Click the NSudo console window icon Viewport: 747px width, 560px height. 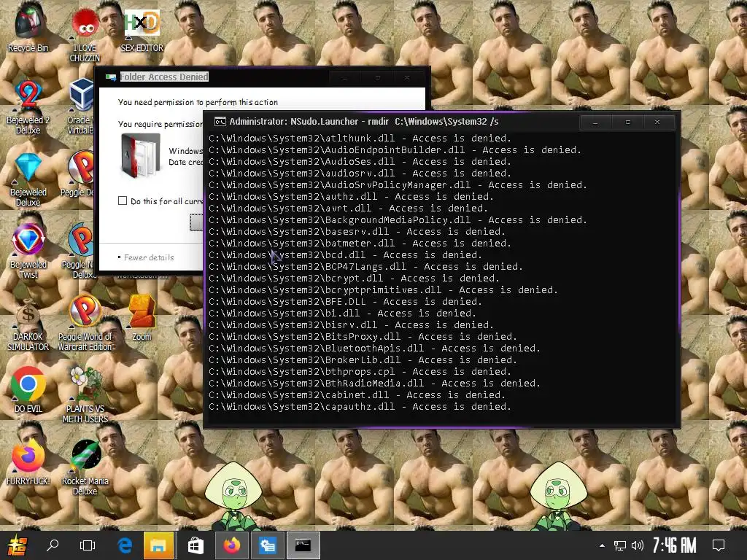click(220, 122)
